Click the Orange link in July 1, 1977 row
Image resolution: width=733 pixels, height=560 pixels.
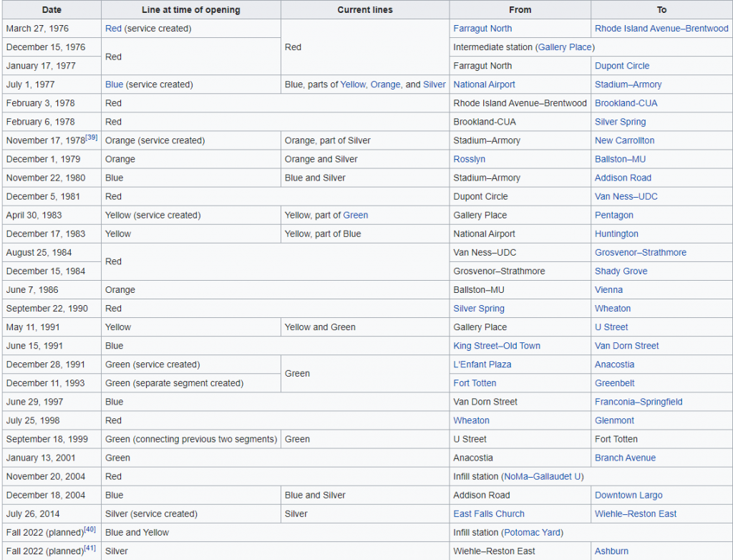(x=385, y=85)
